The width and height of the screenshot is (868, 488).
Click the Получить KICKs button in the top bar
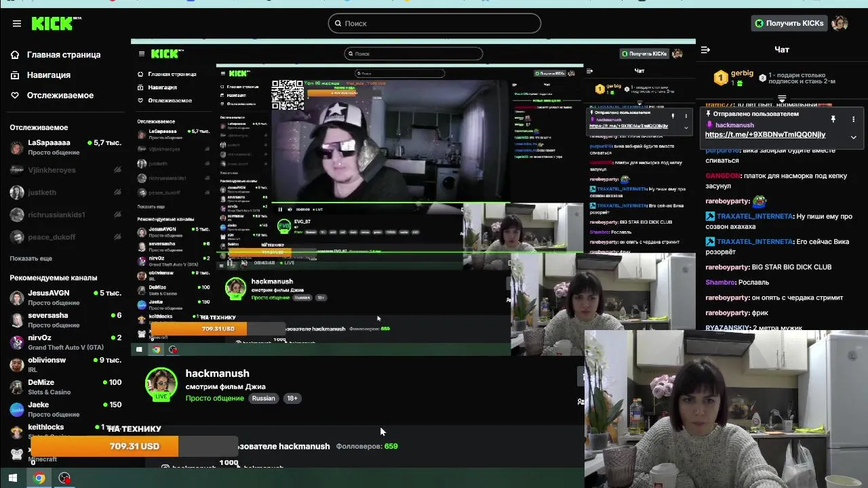(789, 23)
